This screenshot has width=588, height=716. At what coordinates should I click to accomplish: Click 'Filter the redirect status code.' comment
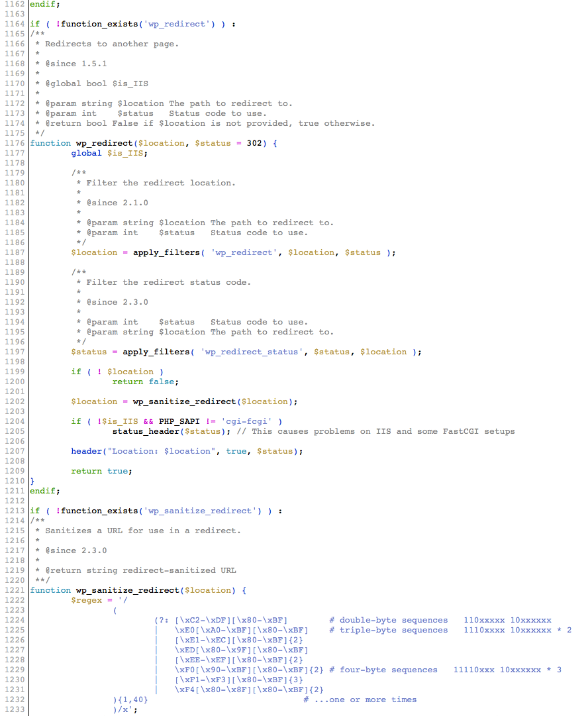[x=168, y=282]
